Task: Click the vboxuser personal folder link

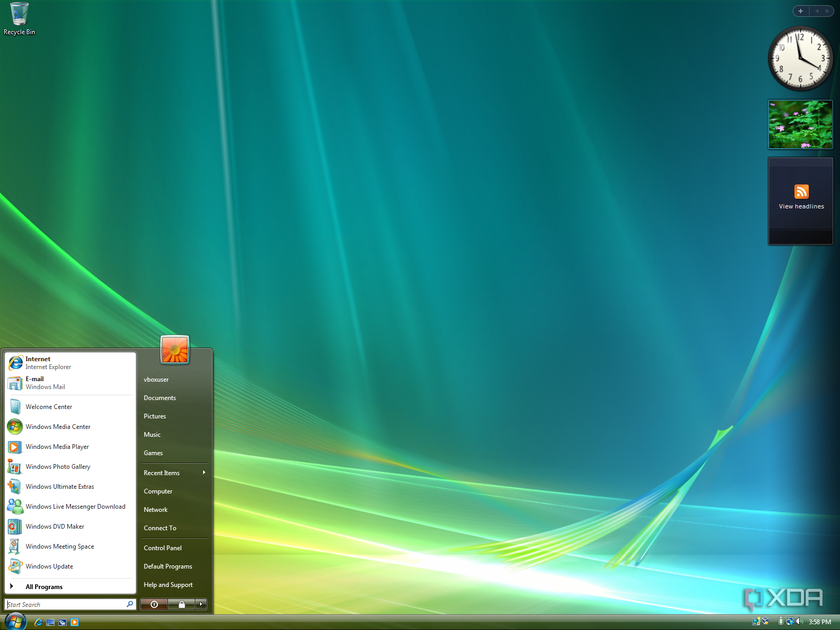Action: pyautogui.click(x=175, y=380)
